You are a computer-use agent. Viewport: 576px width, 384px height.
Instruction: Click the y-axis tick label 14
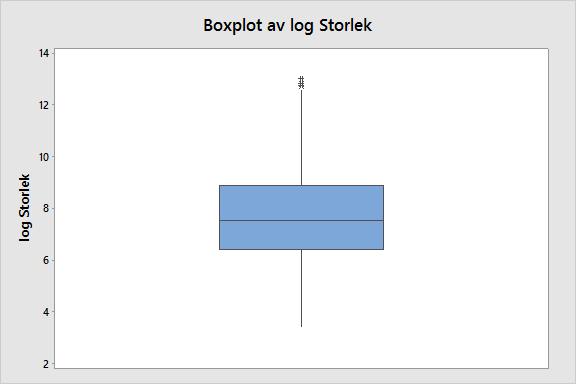click(x=44, y=53)
